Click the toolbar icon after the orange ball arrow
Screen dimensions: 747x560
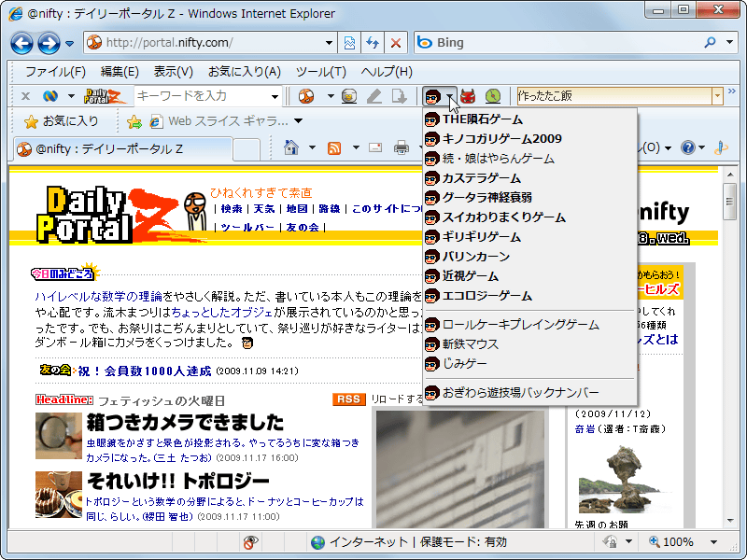pos(349,96)
